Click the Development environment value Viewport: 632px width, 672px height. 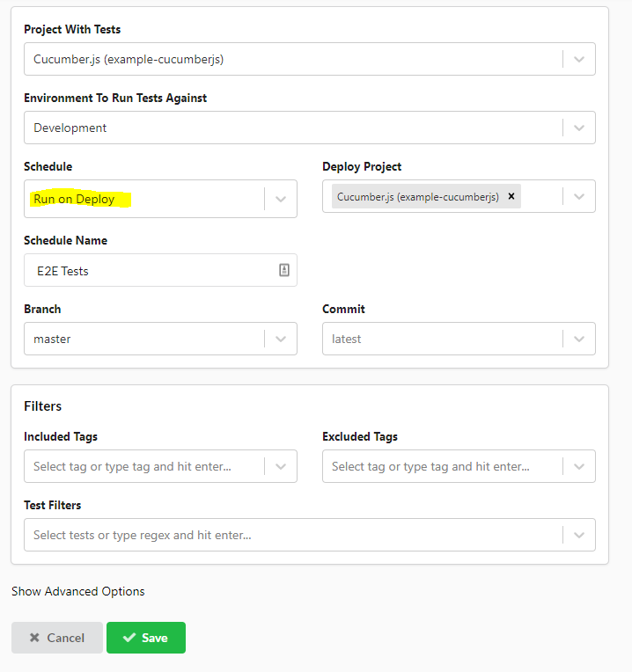70,128
